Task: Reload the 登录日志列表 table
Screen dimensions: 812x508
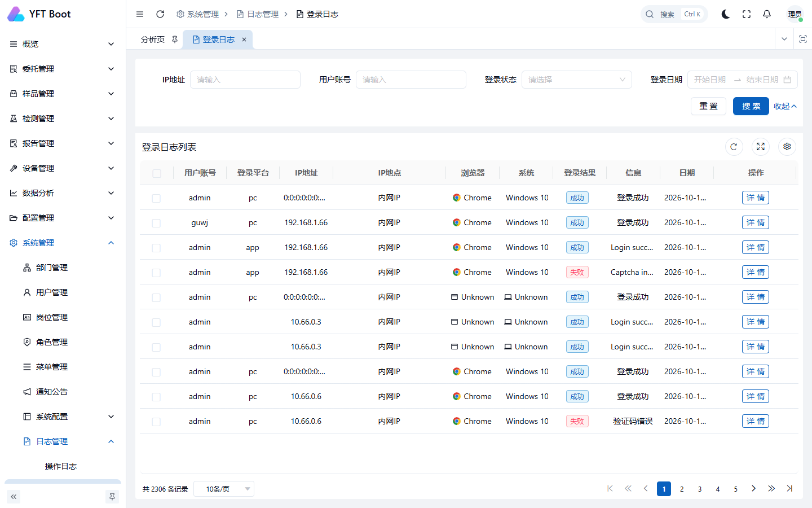Action: 734,147
